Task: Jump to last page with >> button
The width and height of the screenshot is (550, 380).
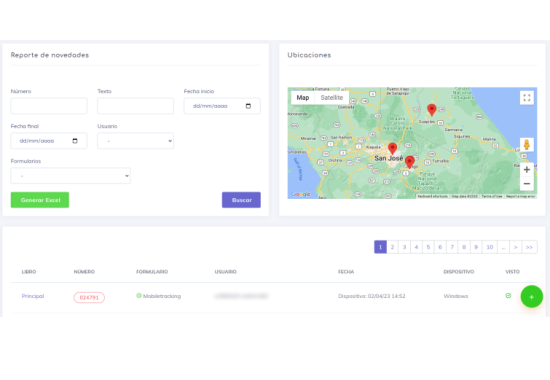Action: (530, 247)
